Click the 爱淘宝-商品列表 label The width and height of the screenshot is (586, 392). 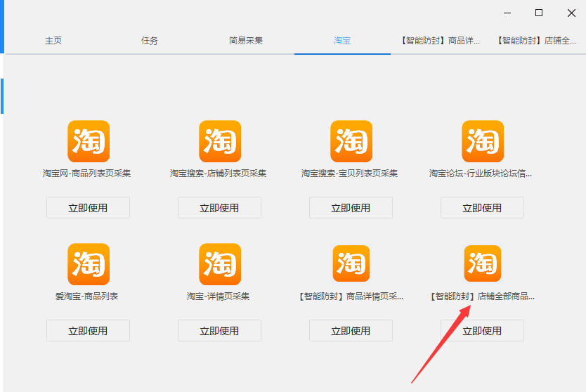(x=86, y=296)
